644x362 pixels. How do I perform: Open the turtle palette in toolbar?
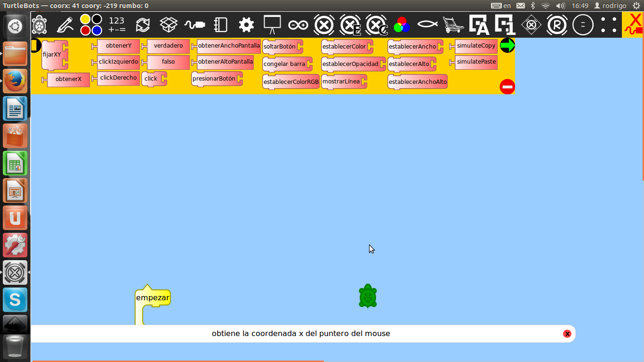tap(39, 25)
